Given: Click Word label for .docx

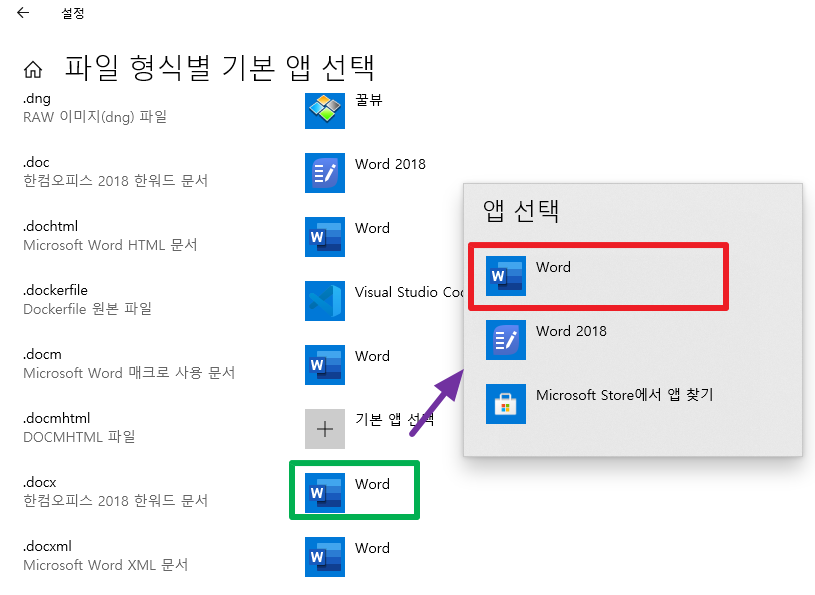Looking at the screenshot, I should coord(372,484).
